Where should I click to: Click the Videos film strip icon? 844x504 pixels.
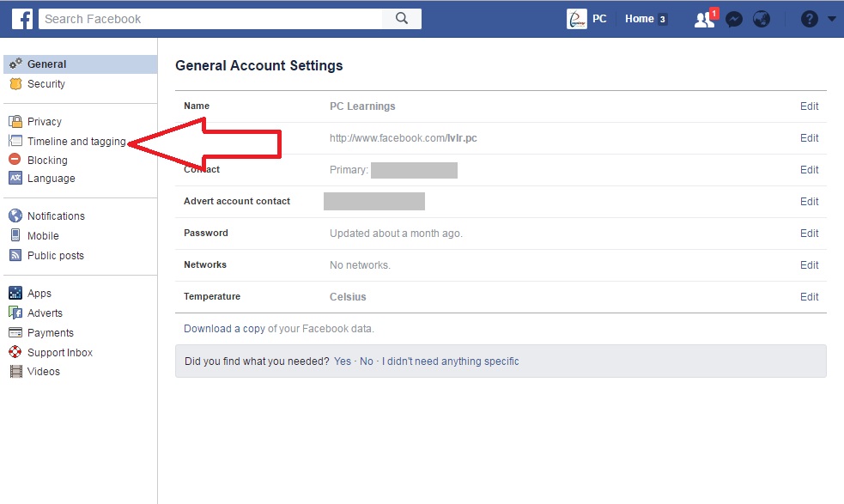point(16,371)
